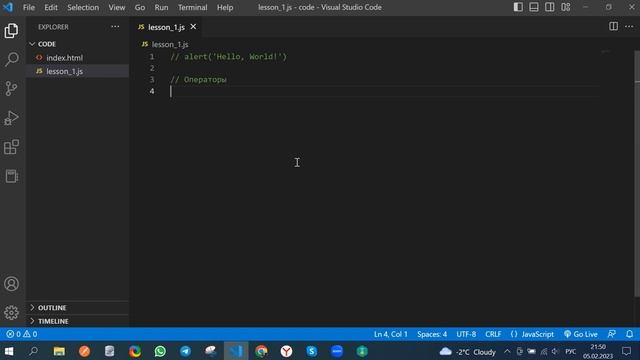Viewport: 640px width, 360px height.
Task: Change end of line sequence CRLF
Action: point(493,334)
